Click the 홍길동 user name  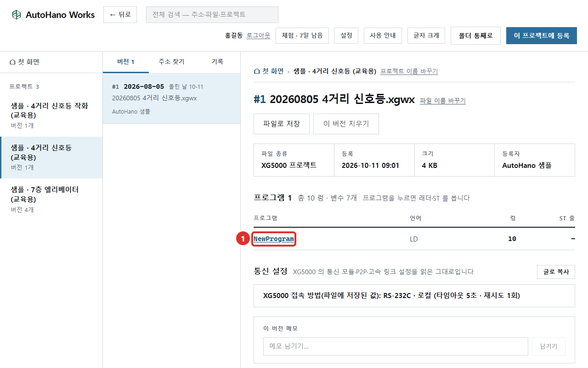pos(234,35)
